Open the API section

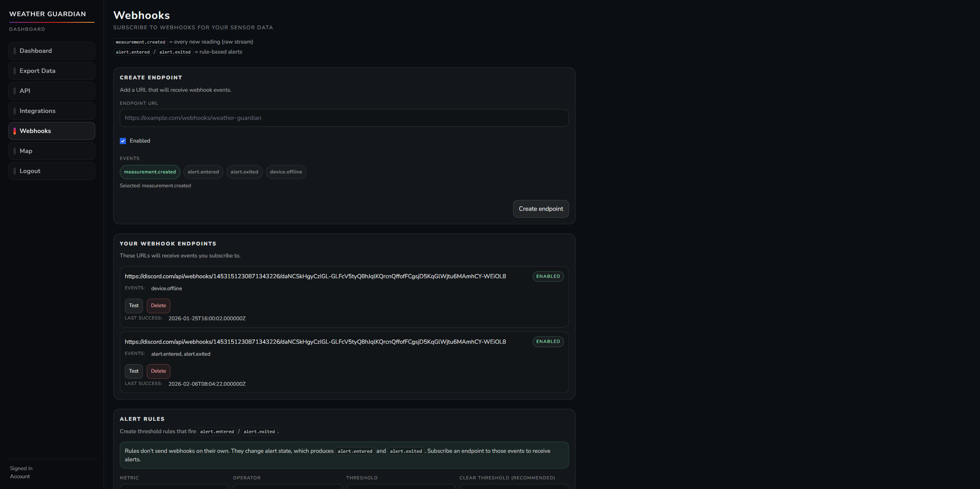pyautogui.click(x=52, y=91)
